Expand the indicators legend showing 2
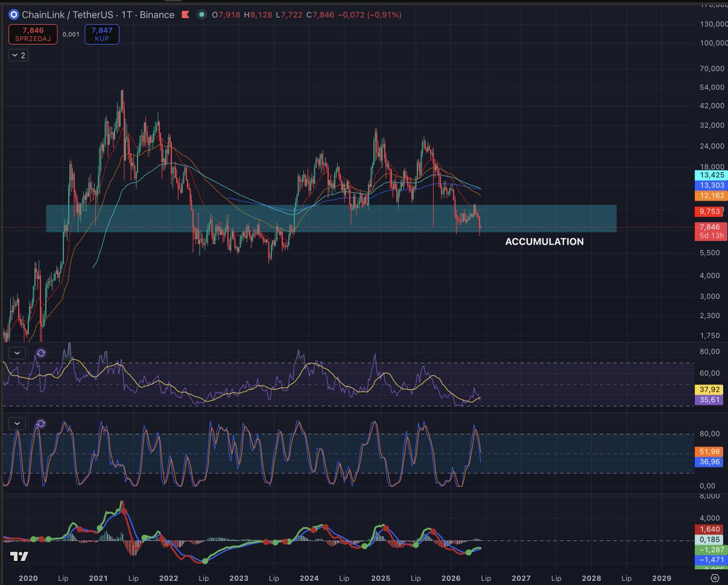Screen dimensions: 728x585 pyautogui.click(x=18, y=55)
